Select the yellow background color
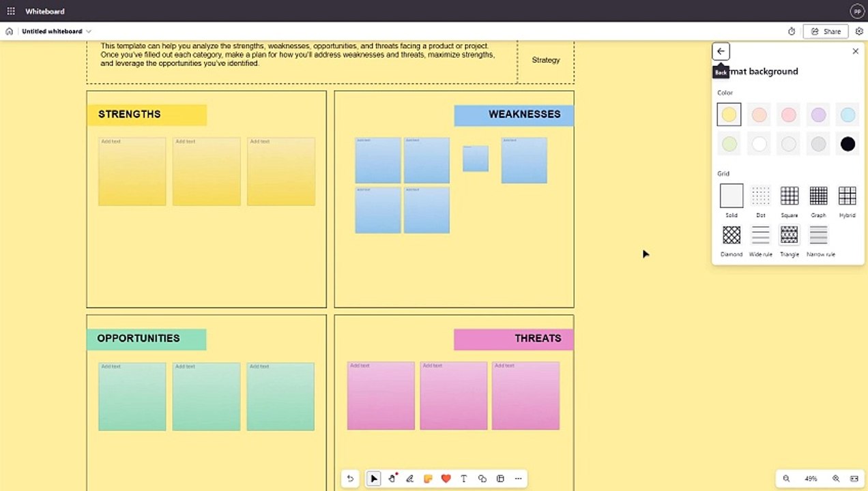 click(729, 115)
